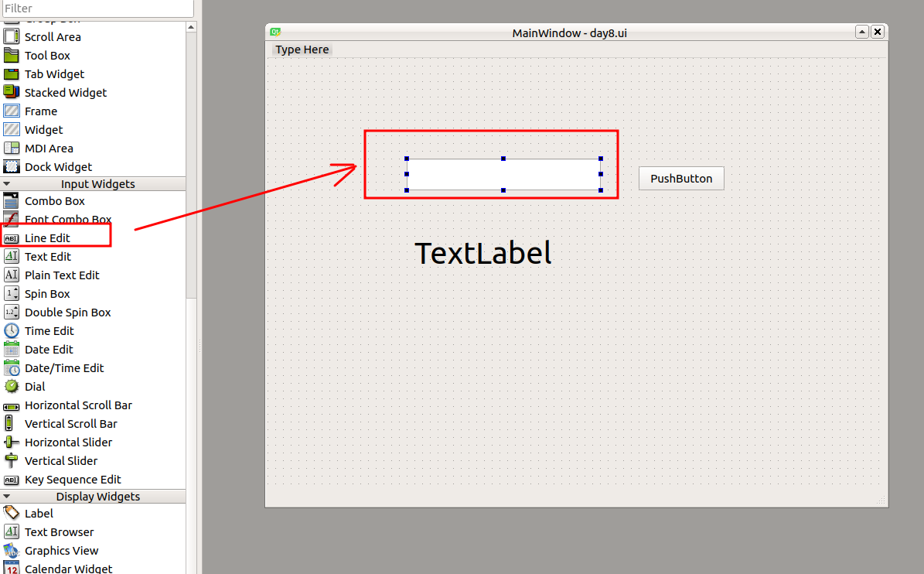Choose the Label tag icon
Viewport: 924px width, 574px height.
pyautogui.click(x=12, y=514)
